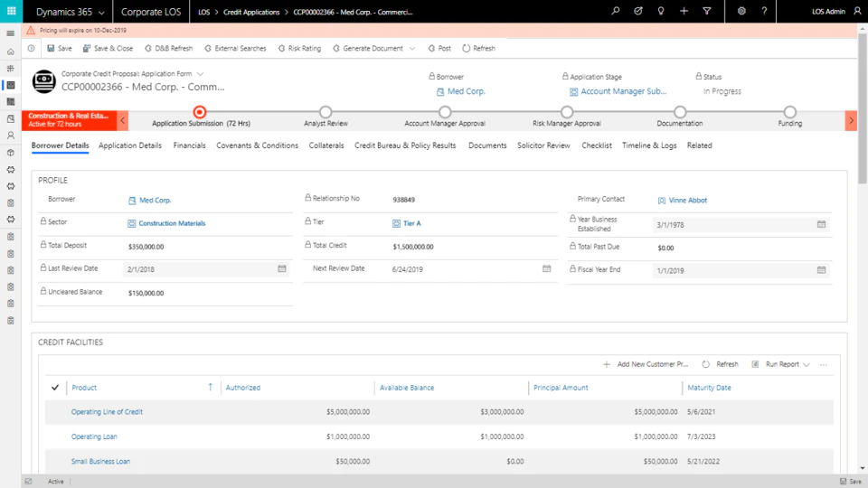Run D&B Refresh command

click(169, 48)
